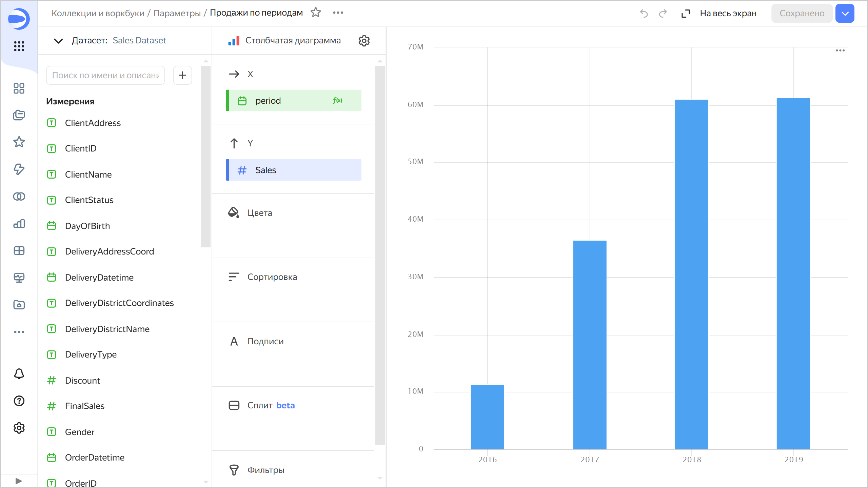The image size is (868, 488).
Task: Open chart three-dots menu on plot
Action: [840, 50]
